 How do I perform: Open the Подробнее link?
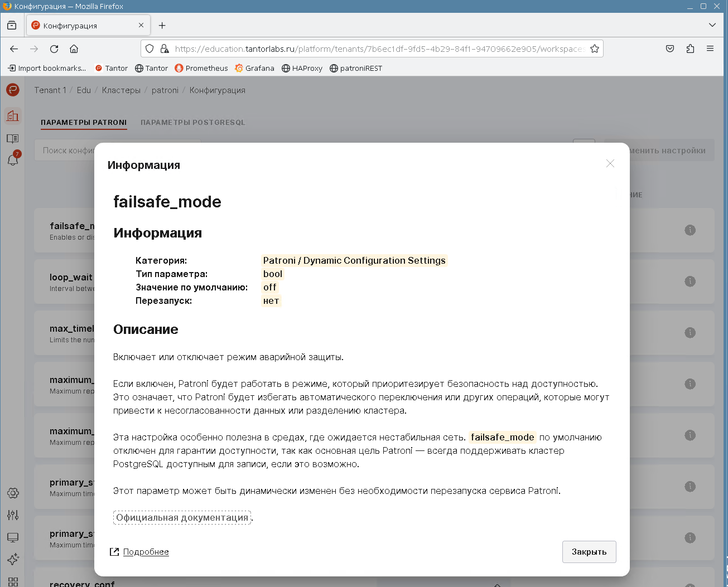pos(146,551)
